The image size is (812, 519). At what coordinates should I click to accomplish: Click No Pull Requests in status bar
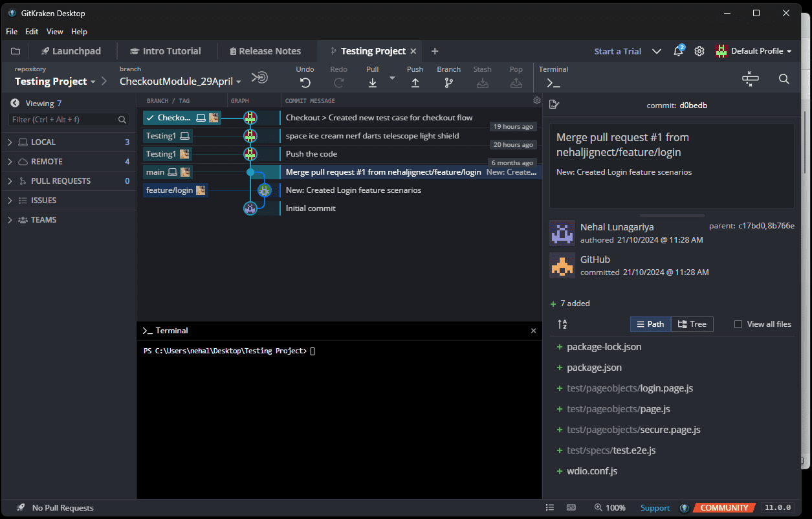tap(63, 508)
